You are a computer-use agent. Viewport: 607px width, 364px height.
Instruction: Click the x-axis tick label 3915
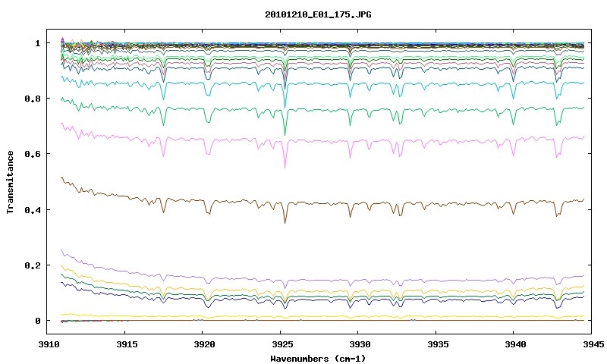[x=127, y=344]
